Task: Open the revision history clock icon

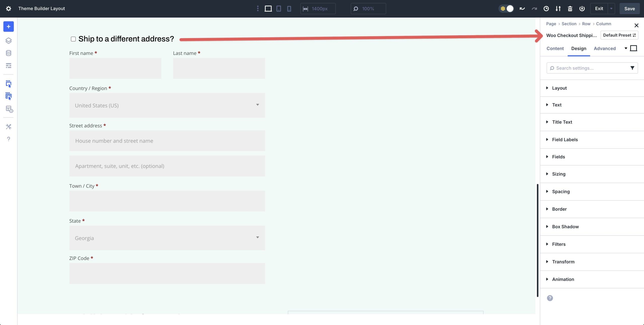Action: [546, 8]
